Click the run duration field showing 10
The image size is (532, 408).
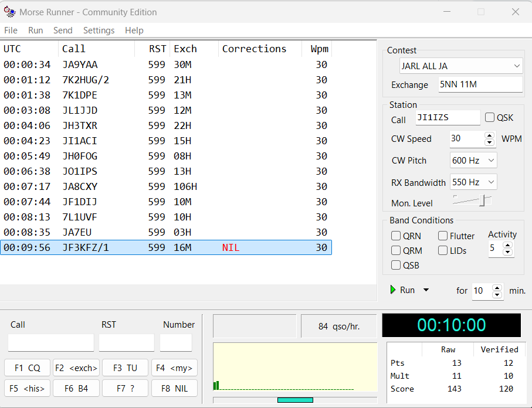click(x=482, y=291)
